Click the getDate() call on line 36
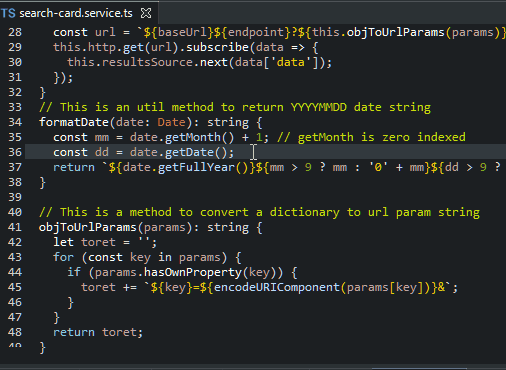506x370 pixels. [196, 152]
